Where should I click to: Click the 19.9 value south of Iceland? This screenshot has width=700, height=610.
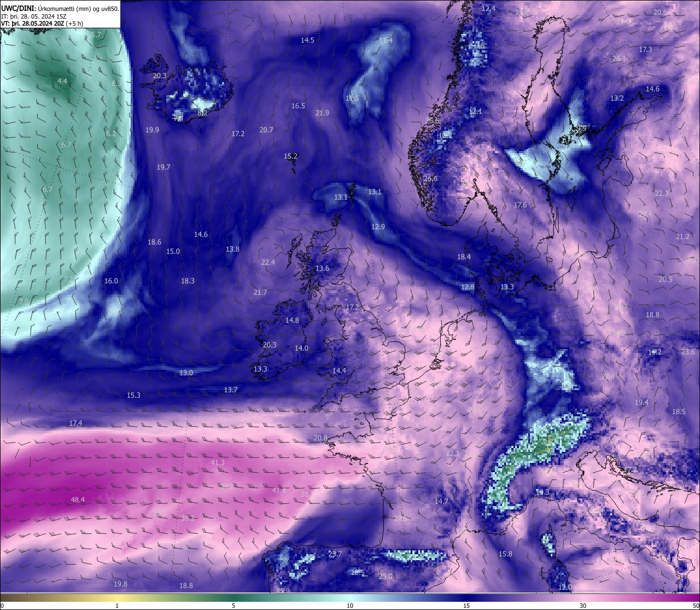coord(152,130)
